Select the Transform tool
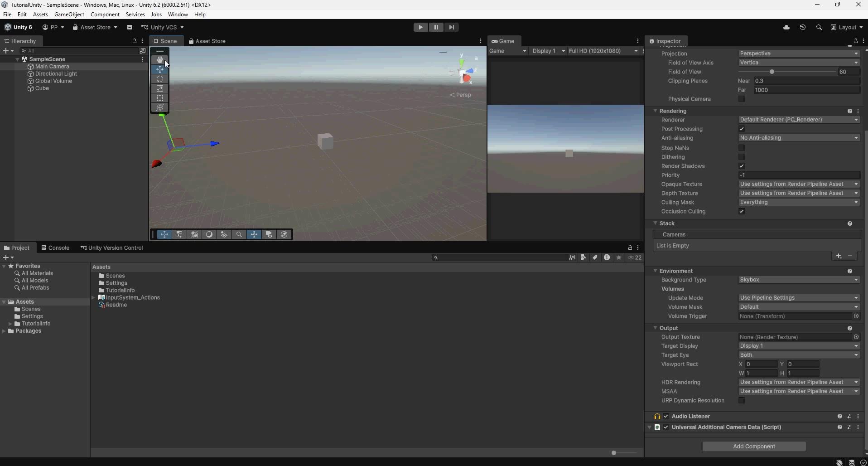The image size is (868, 466). [x=159, y=107]
